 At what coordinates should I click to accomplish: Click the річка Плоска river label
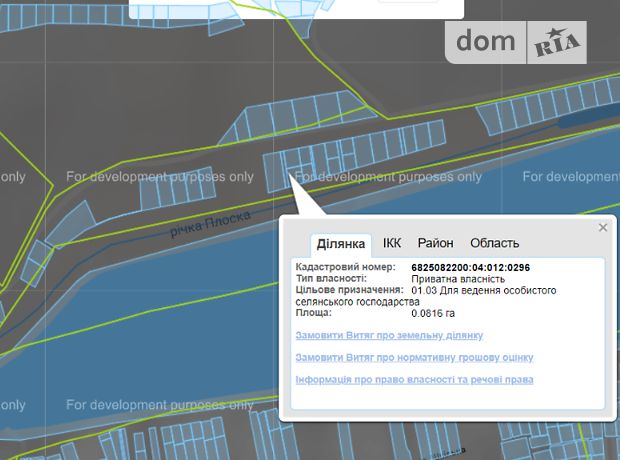[x=210, y=223]
